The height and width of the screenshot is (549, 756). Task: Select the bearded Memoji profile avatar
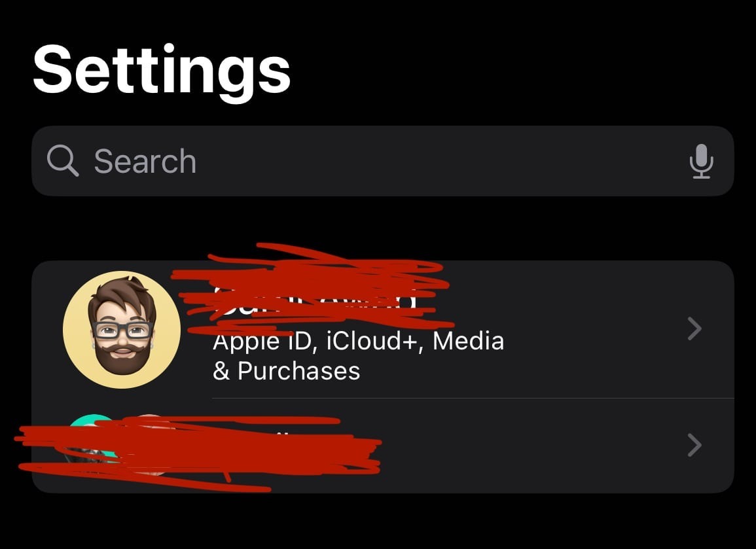[x=122, y=329]
